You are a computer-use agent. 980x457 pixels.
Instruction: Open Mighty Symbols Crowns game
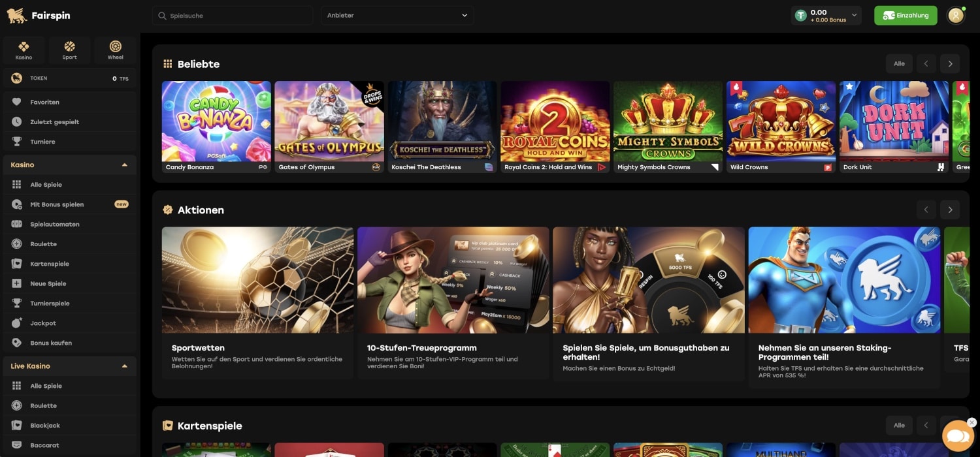tap(668, 127)
